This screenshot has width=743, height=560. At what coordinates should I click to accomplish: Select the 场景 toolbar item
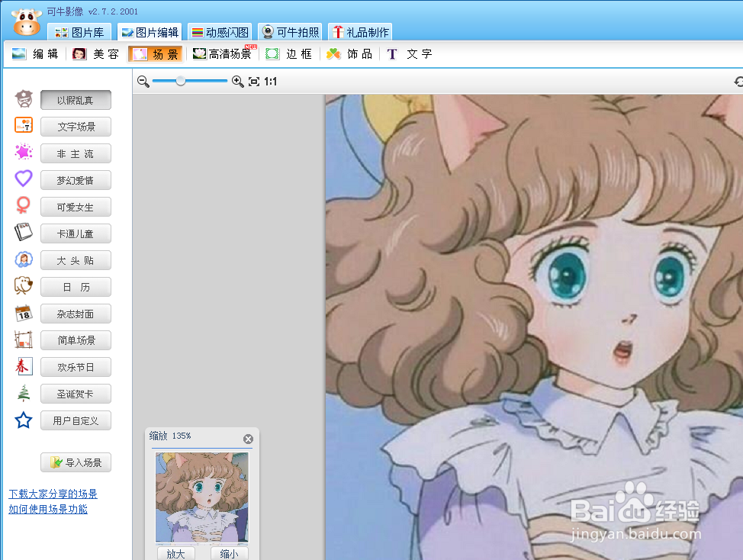click(x=156, y=54)
